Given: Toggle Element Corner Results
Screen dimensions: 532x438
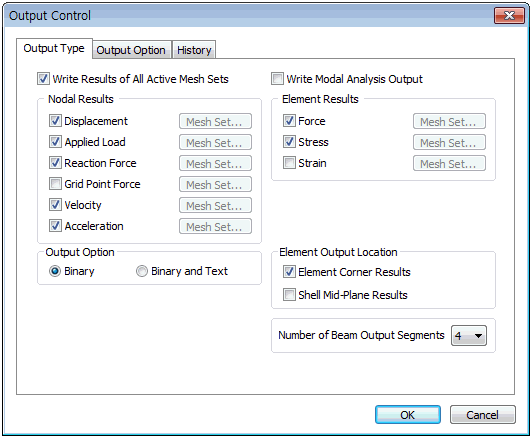Looking at the screenshot, I should click(289, 272).
